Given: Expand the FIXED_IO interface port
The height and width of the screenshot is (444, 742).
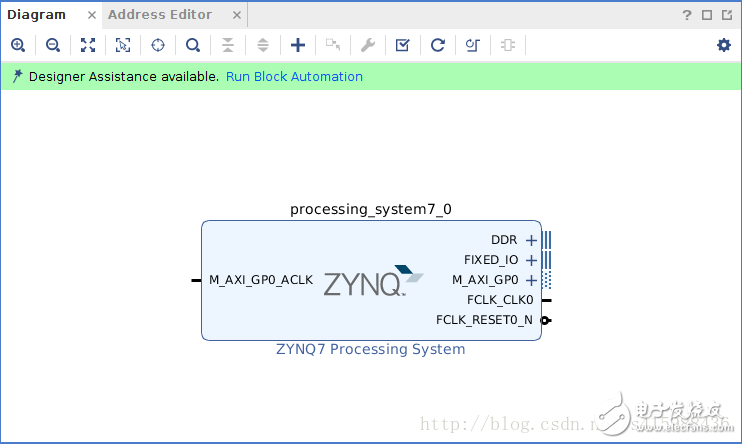Looking at the screenshot, I should (531, 260).
